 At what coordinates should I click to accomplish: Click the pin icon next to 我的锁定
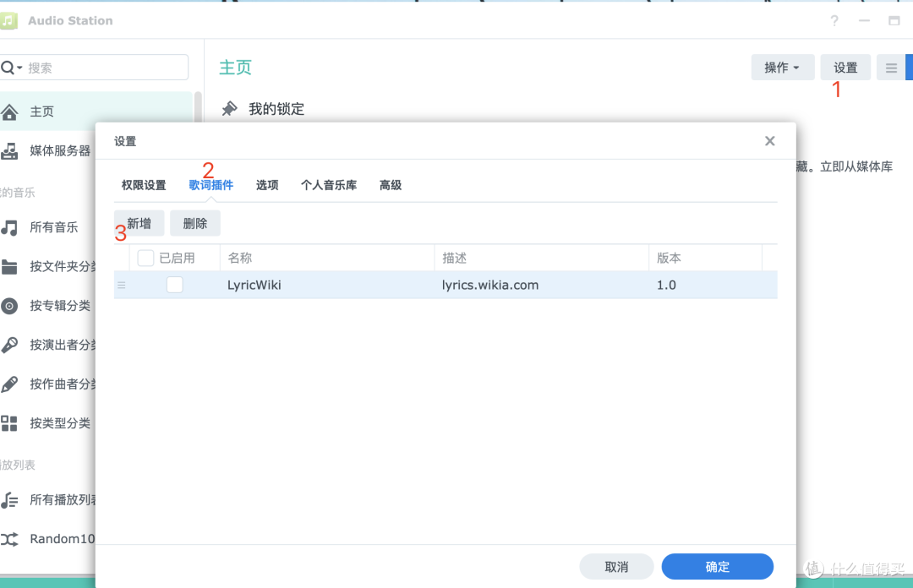pyautogui.click(x=230, y=108)
